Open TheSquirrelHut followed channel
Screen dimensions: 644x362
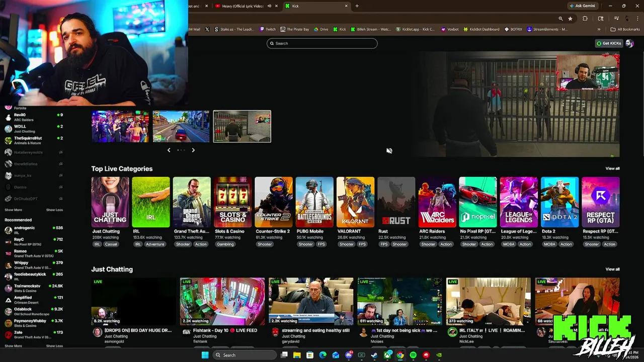coord(34,140)
